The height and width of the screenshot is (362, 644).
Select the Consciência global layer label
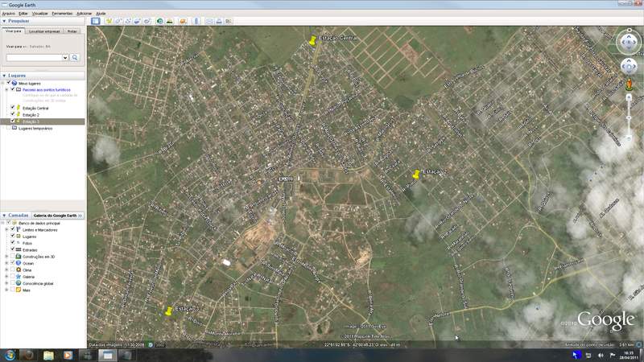[38, 283]
